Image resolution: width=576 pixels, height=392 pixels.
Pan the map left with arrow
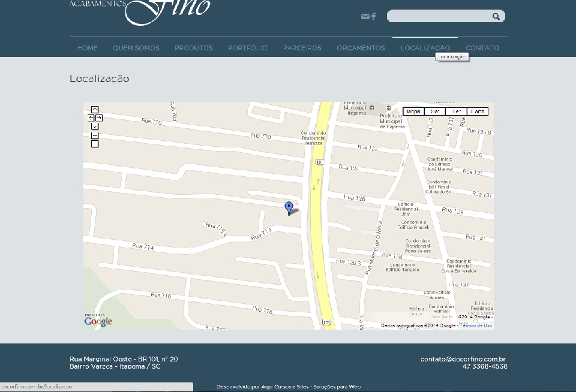[x=91, y=118]
